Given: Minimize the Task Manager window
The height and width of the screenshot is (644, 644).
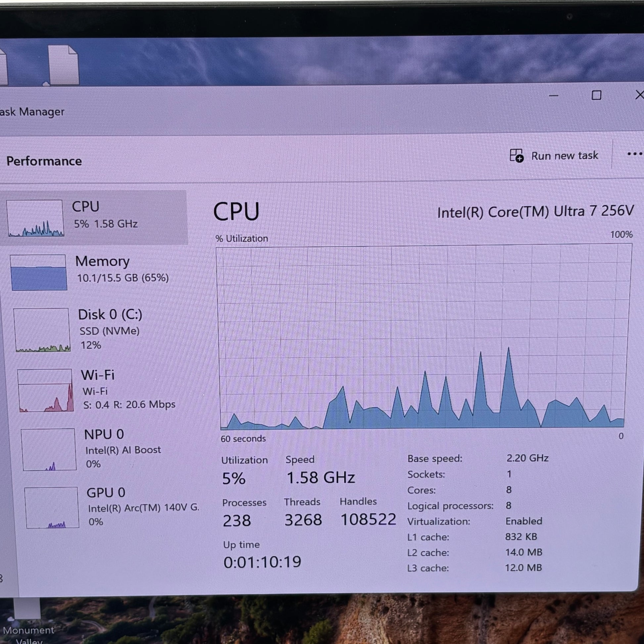Looking at the screenshot, I should [553, 96].
